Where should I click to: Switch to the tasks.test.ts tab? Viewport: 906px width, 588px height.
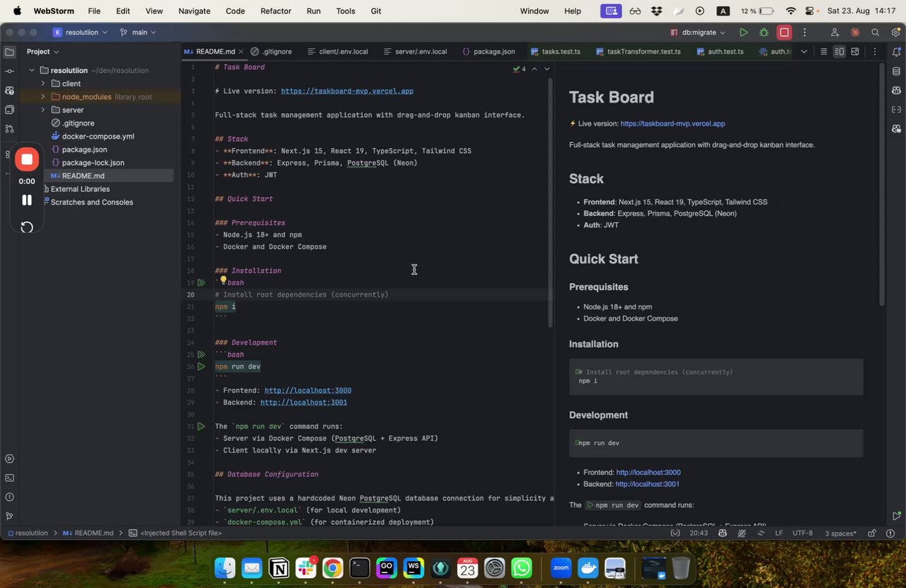[554, 52]
